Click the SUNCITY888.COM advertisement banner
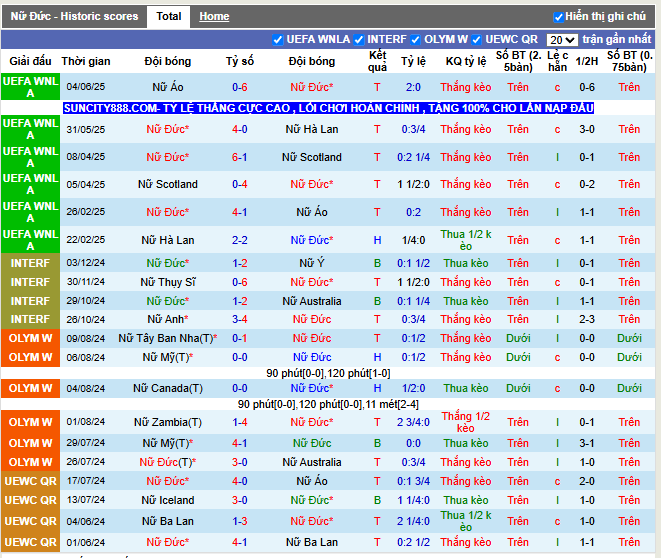The height and width of the screenshot is (558, 662). [328, 108]
